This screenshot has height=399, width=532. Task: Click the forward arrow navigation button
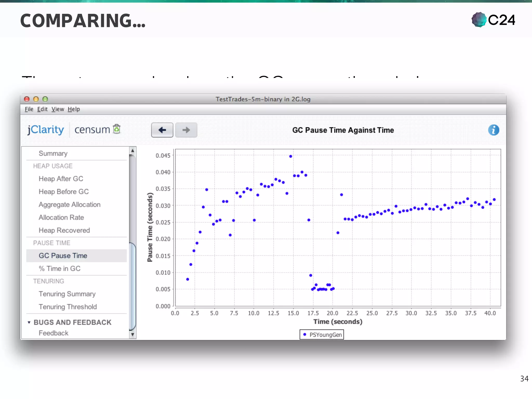coord(186,130)
